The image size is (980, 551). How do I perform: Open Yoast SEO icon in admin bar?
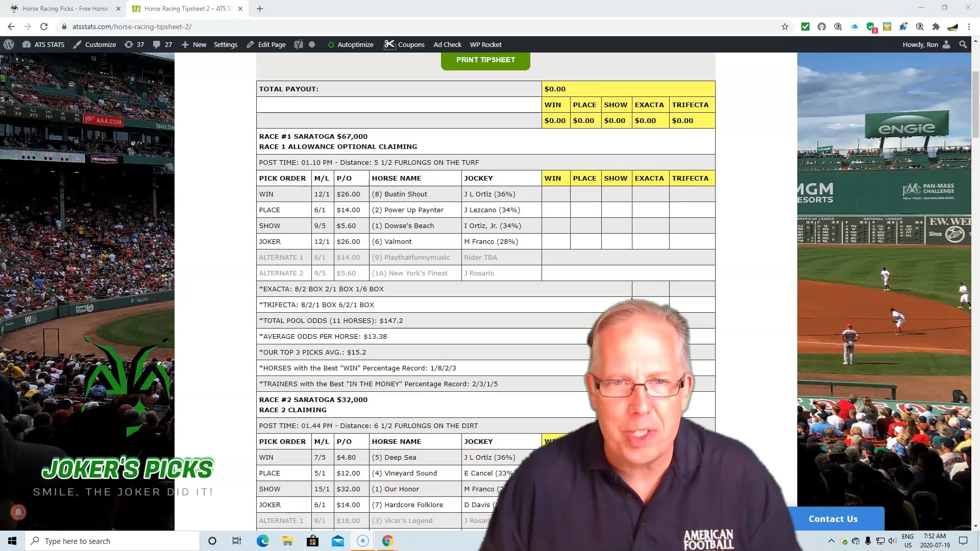[299, 44]
